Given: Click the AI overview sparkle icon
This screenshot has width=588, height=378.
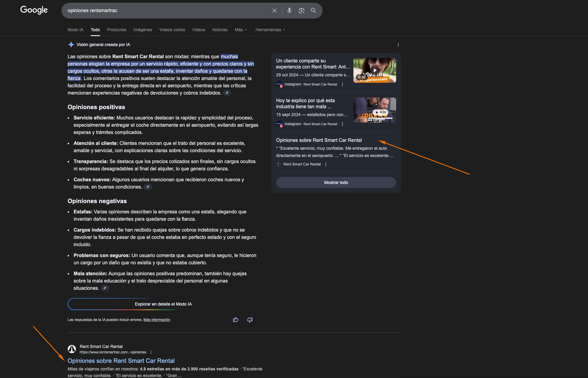Looking at the screenshot, I should click(x=71, y=45).
